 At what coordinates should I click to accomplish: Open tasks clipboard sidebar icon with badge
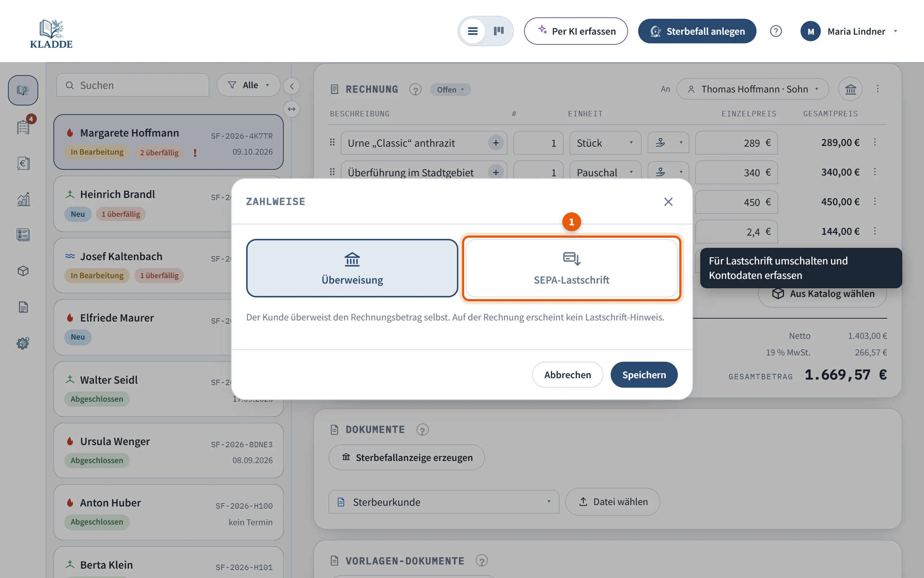click(23, 126)
